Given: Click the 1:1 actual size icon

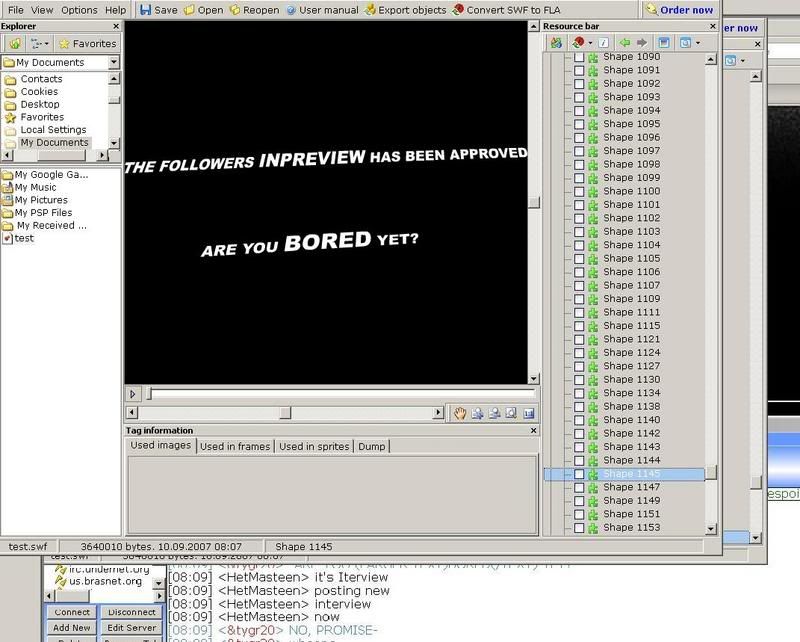Looking at the screenshot, I should [528, 413].
